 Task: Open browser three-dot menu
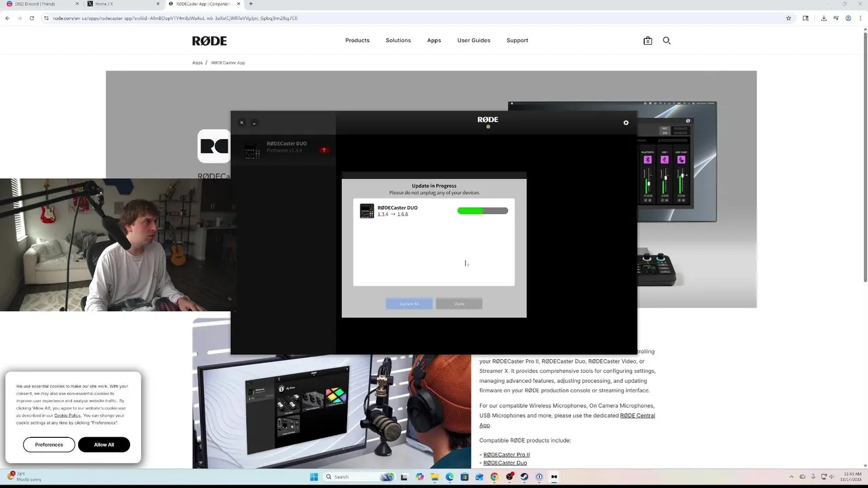click(x=861, y=18)
